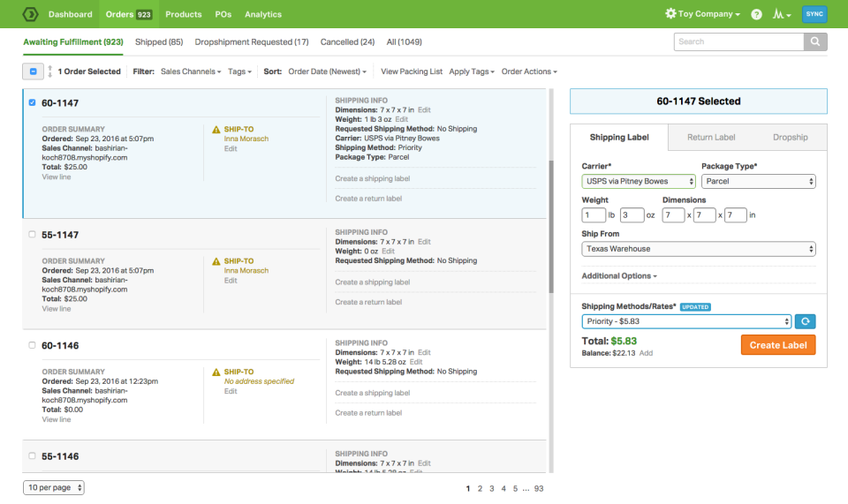
Task: Switch to Dropshipment Requested (17) tab
Action: pos(252,42)
